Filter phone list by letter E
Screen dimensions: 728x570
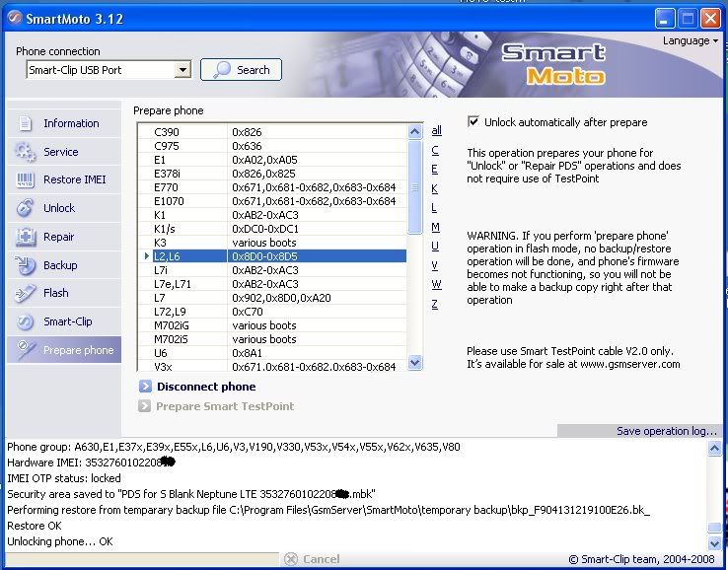tap(435, 169)
